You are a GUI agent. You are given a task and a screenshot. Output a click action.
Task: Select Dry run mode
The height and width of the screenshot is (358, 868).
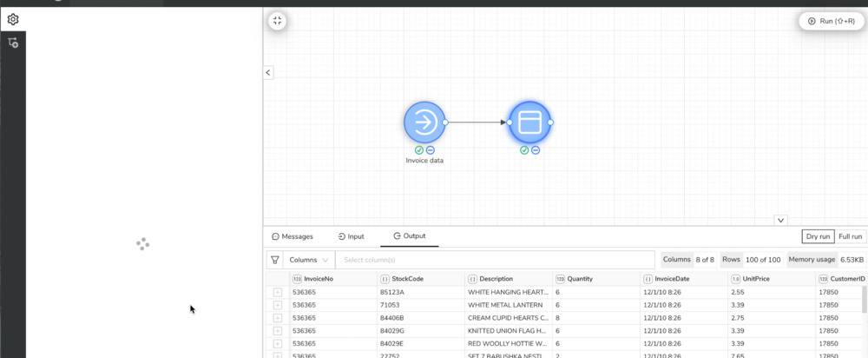[818, 236]
